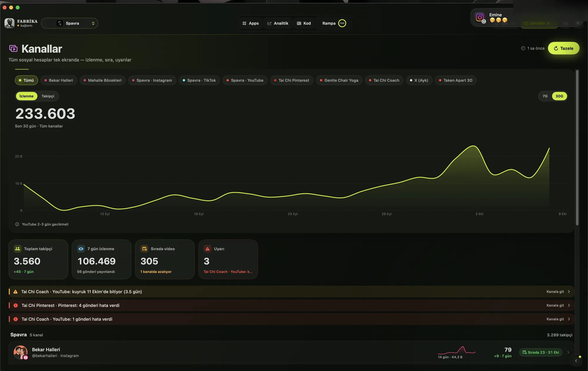
Task: Go to channel from the kuyruk alert chevron
Action: click(569, 292)
